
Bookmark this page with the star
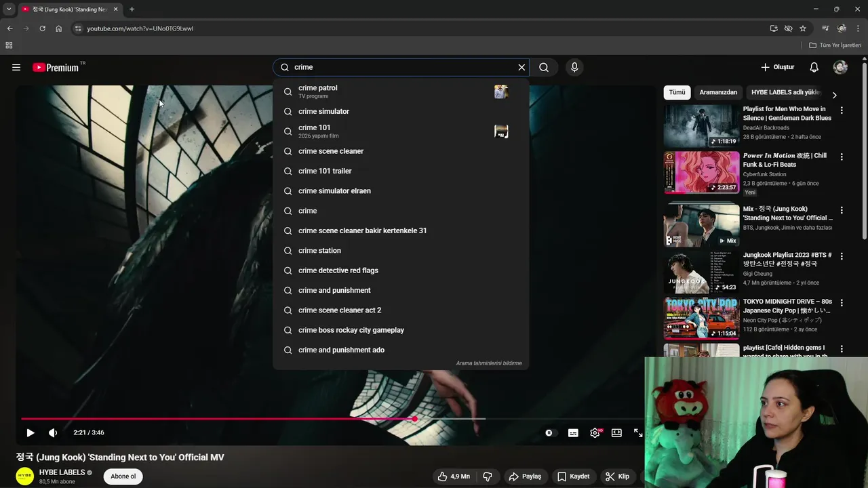(803, 28)
